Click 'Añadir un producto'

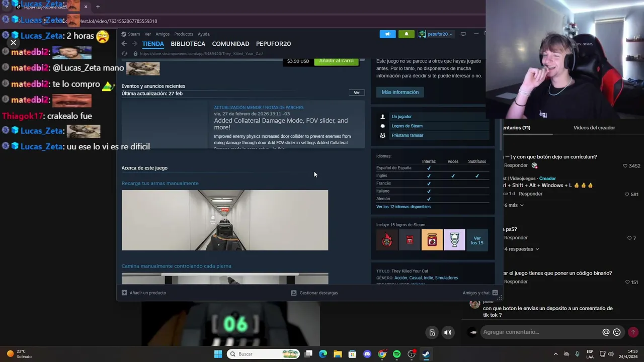coord(144,293)
